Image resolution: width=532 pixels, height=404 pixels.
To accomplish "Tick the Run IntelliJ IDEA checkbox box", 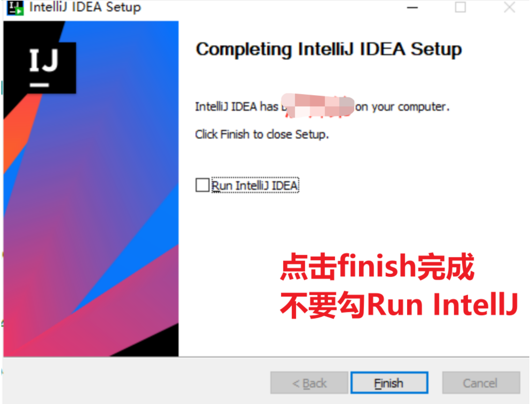I will tap(202, 185).
